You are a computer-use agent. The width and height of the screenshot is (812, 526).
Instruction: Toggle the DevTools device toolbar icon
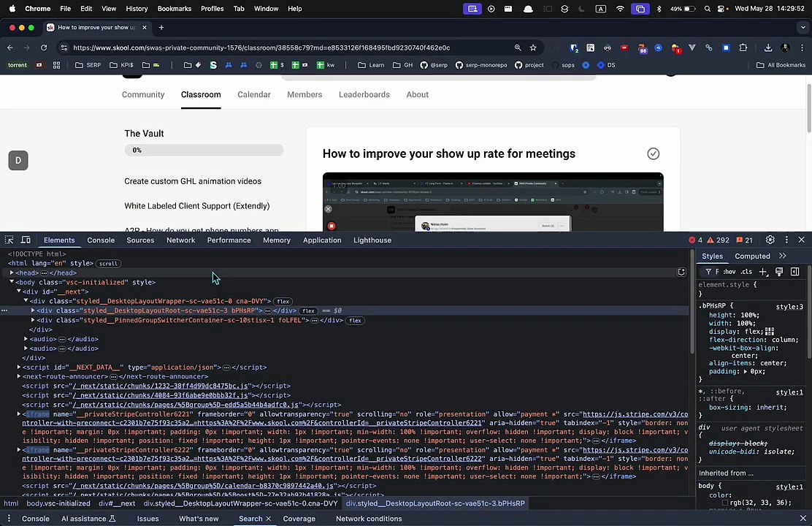[26, 240]
